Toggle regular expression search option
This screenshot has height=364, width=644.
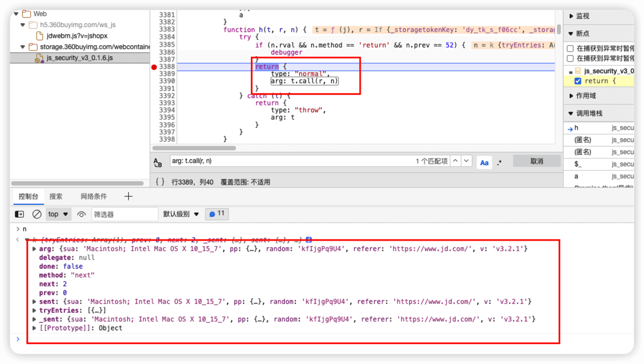coord(499,162)
